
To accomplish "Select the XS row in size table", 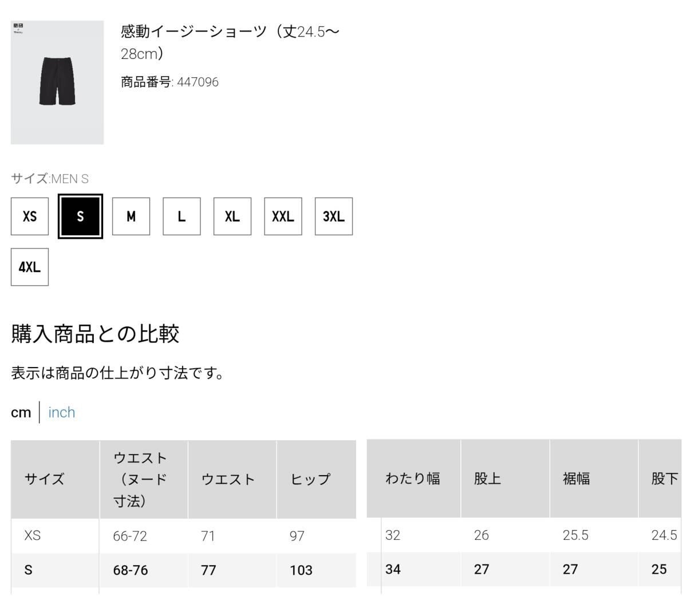I will click(183, 536).
